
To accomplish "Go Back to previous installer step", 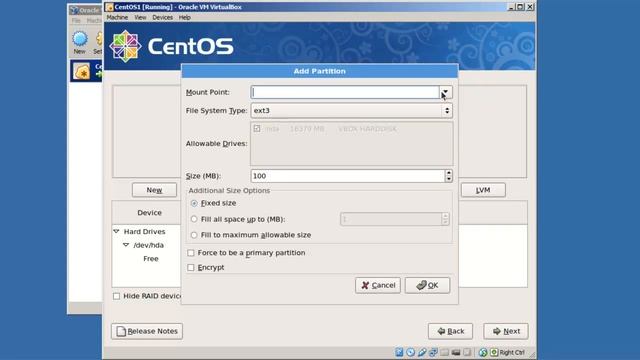I will (451, 331).
